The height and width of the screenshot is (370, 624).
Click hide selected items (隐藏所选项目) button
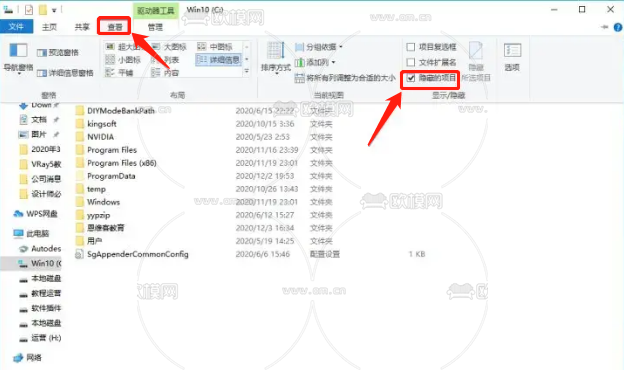[476, 62]
